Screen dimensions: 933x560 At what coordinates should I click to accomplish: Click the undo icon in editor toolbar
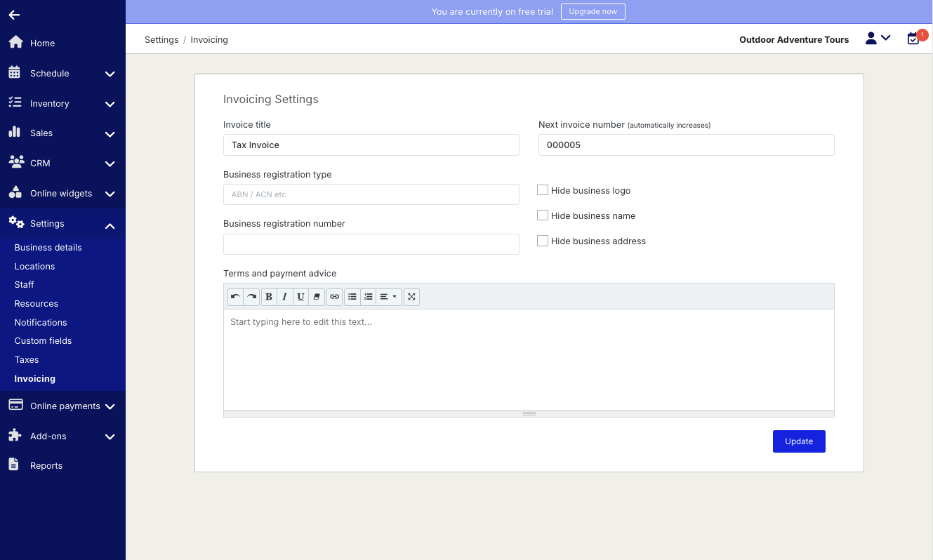[235, 297]
